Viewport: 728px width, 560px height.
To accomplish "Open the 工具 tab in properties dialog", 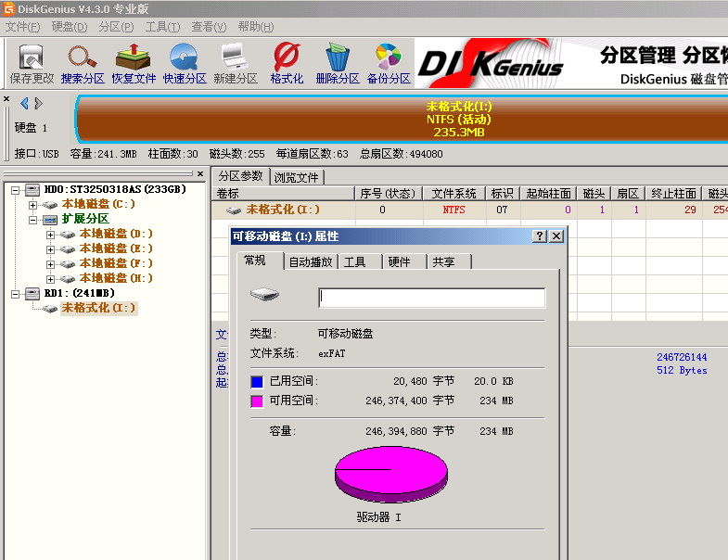I will (x=360, y=261).
